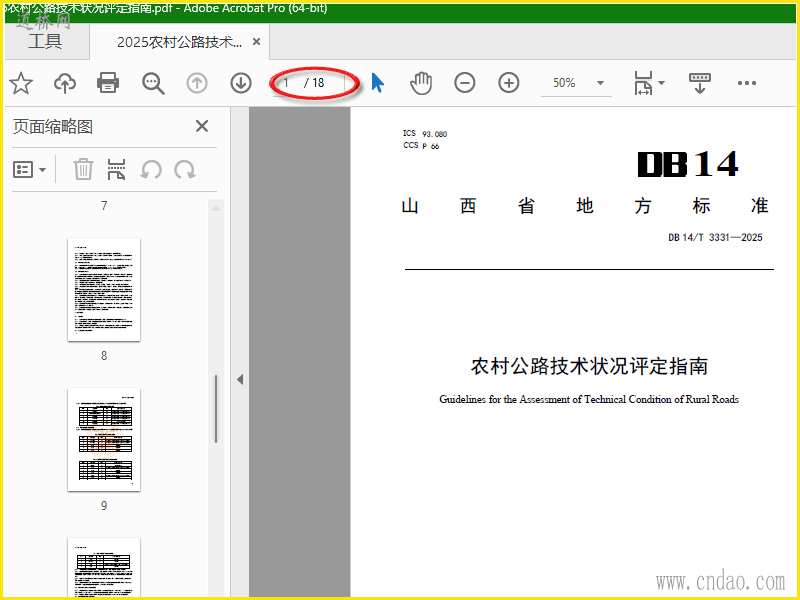Expand the page fit options arrow
Image resolution: width=800 pixels, height=600 pixels.
click(662, 83)
